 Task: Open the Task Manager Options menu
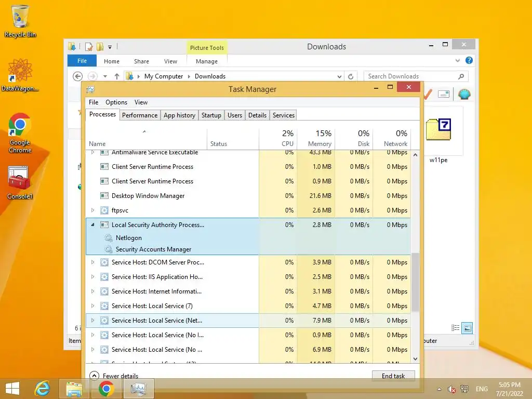click(116, 102)
